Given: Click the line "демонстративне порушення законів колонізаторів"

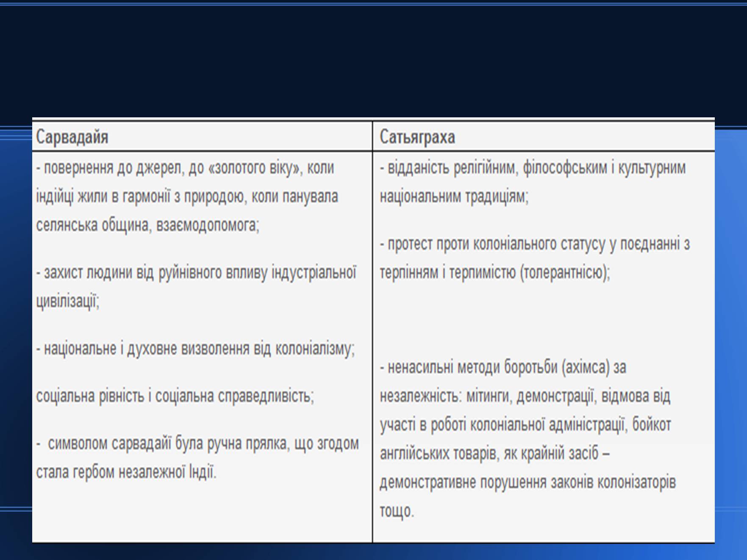Looking at the screenshot, I should coord(528,482).
